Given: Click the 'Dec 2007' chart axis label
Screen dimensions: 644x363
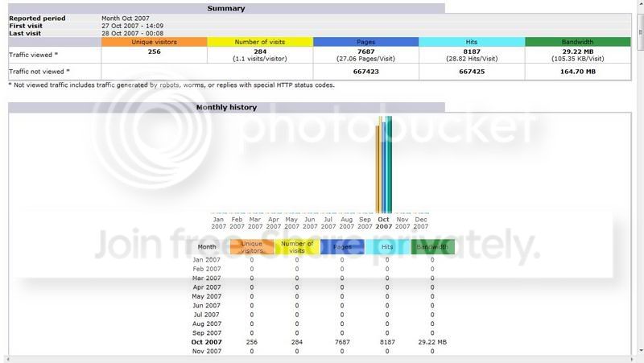Looking at the screenshot, I should [x=420, y=223].
